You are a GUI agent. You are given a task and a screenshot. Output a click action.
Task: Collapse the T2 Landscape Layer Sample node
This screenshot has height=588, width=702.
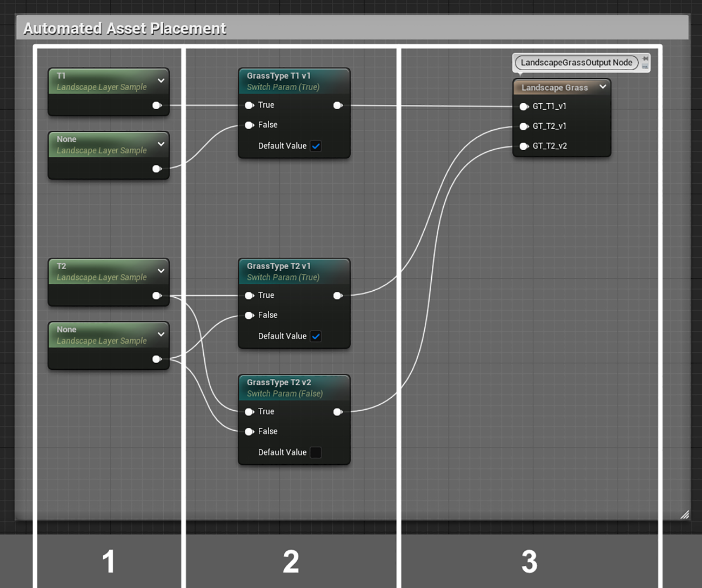click(161, 271)
